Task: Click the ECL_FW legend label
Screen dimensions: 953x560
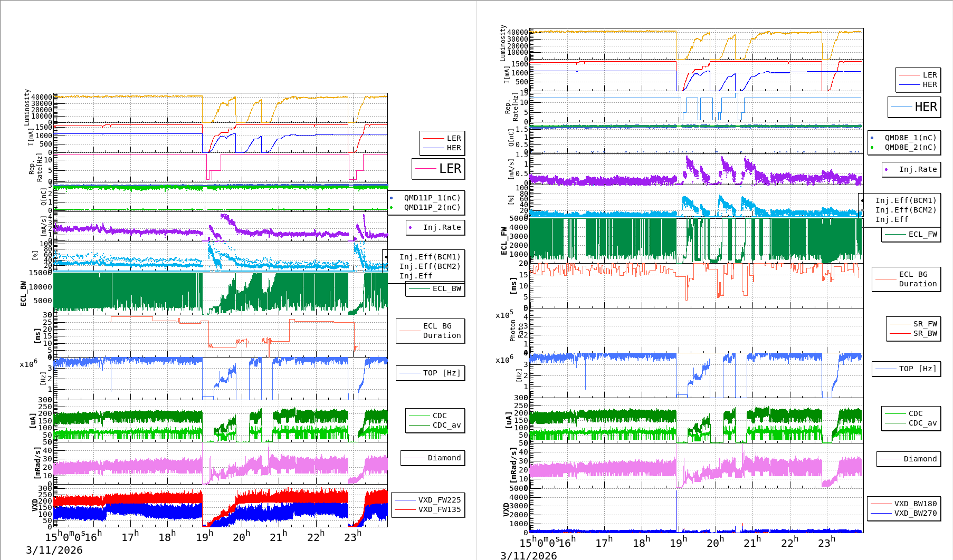Action: pos(922,234)
